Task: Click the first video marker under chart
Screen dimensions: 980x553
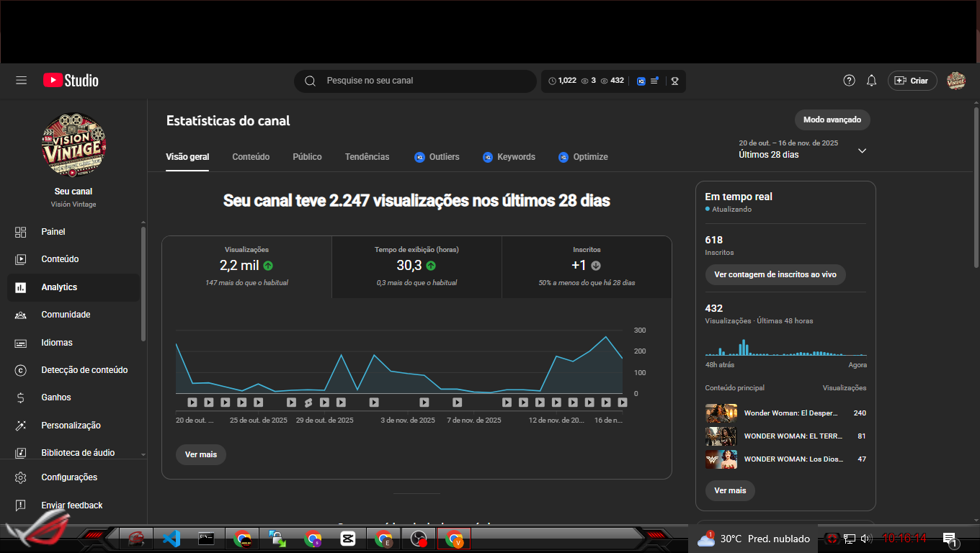Action: 192,403
